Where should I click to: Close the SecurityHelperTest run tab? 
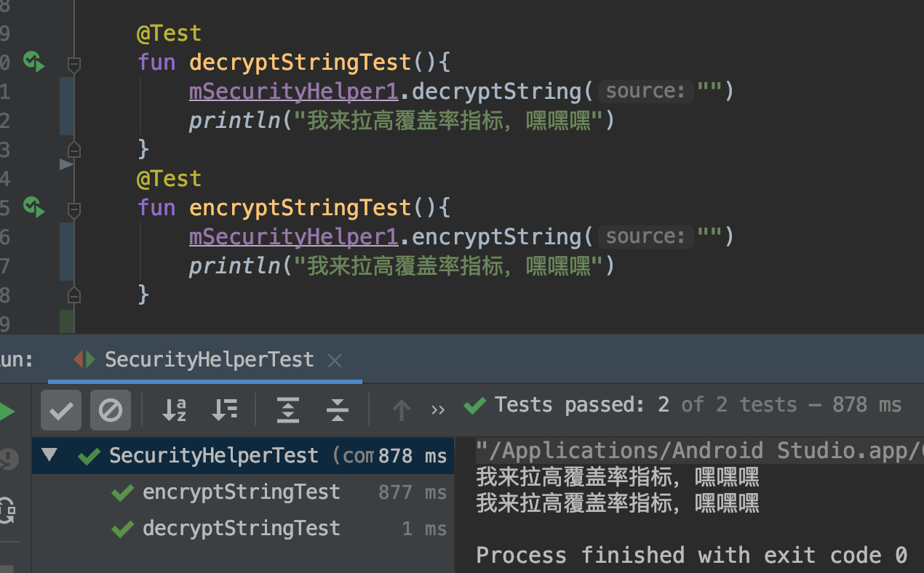(335, 360)
